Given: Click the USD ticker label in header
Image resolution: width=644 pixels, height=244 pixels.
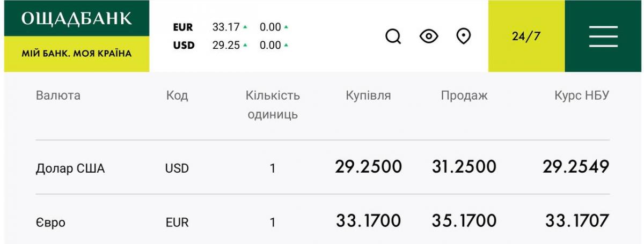Looking at the screenshot, I should 183,46.
